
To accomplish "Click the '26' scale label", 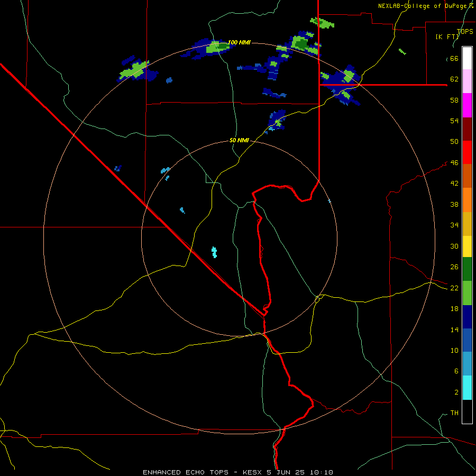I will click(x=454, y=267).
